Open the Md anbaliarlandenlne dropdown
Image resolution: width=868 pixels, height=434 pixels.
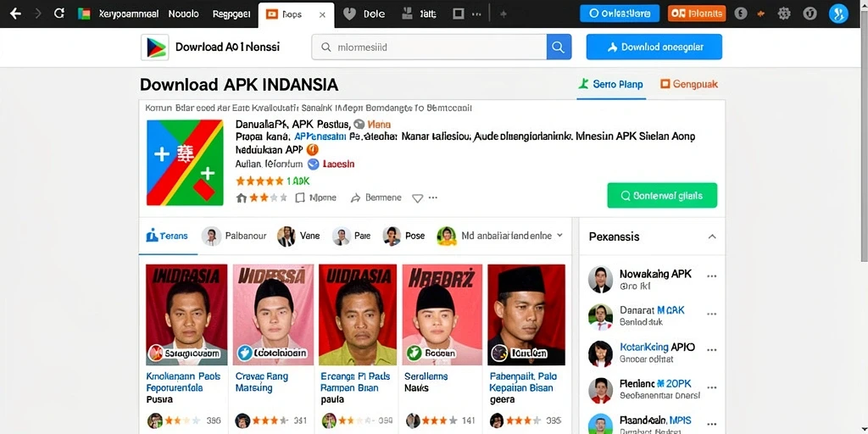click(500, 236)
